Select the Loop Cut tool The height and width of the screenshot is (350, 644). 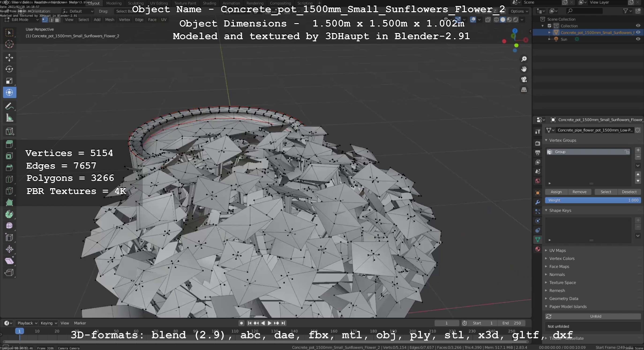[x=9, y=179]
